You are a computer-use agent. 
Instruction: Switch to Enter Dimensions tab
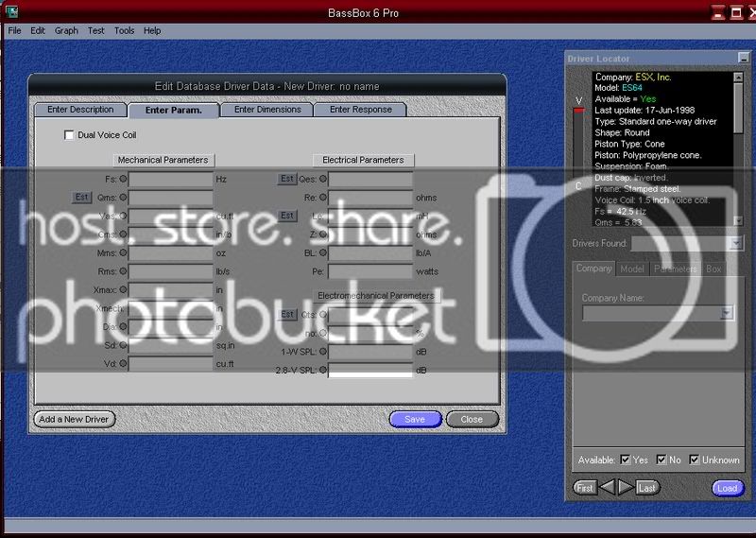click(267, 110)
